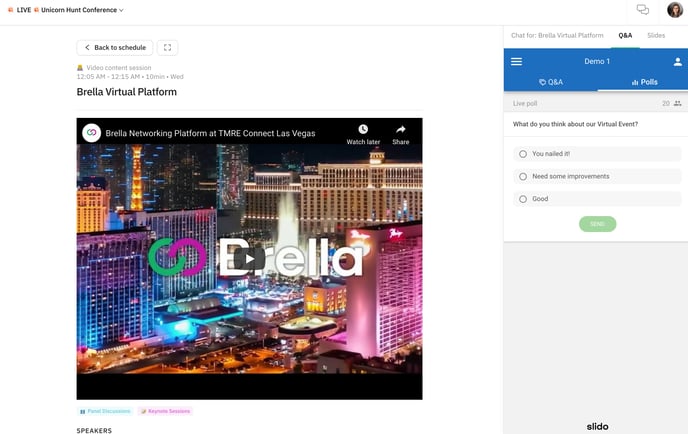Select the Slido Polls tab
This screenshot has width=688, height=434.
click(x=644, y=82)
